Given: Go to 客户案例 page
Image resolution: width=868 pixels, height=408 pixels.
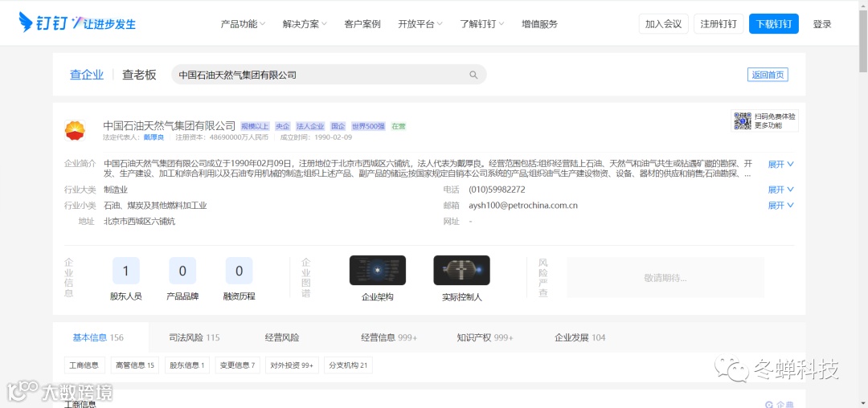Looking at the screenshot, I should [x=362, y=24].
